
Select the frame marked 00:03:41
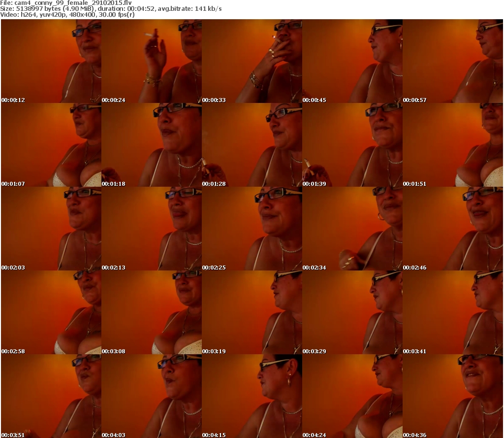coord(453,312)
